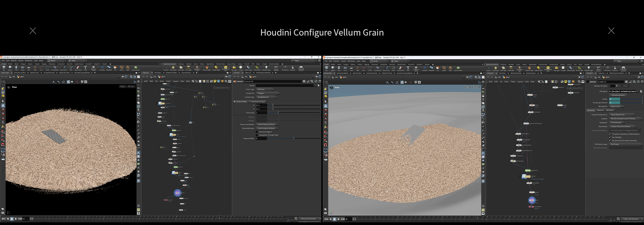Click the convert2 node name field
The width and height of the screenshot is (644, 225).
273,81
